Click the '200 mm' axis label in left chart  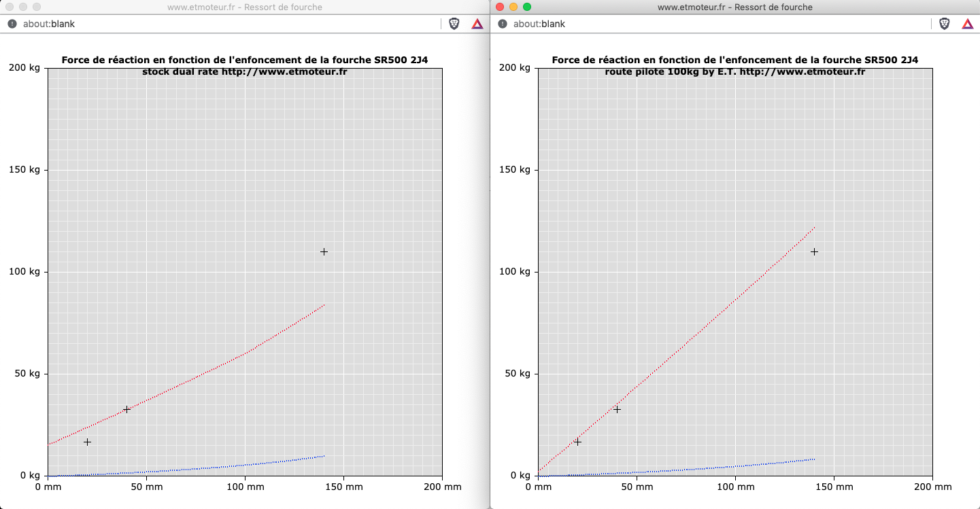coord(442,487)
